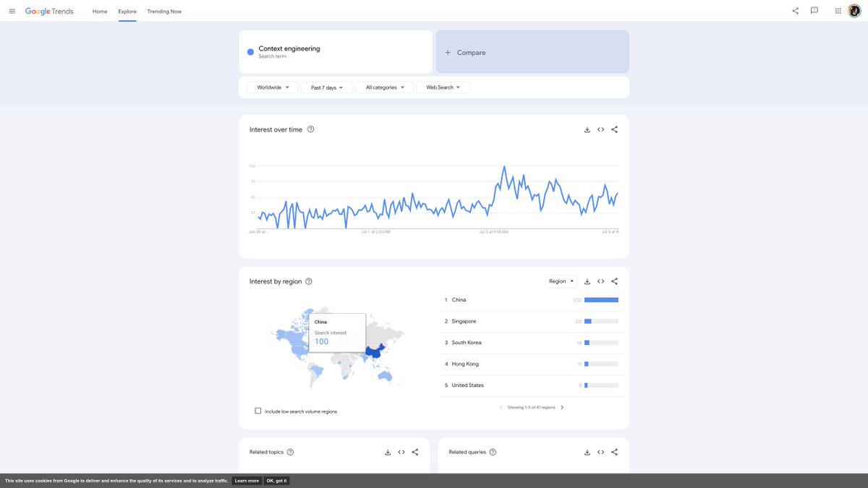This screenshot has width=868, height=488.
Task: Click the 'Jul 1 at 2:00 AM' axis label
Action: pos(375,232)
